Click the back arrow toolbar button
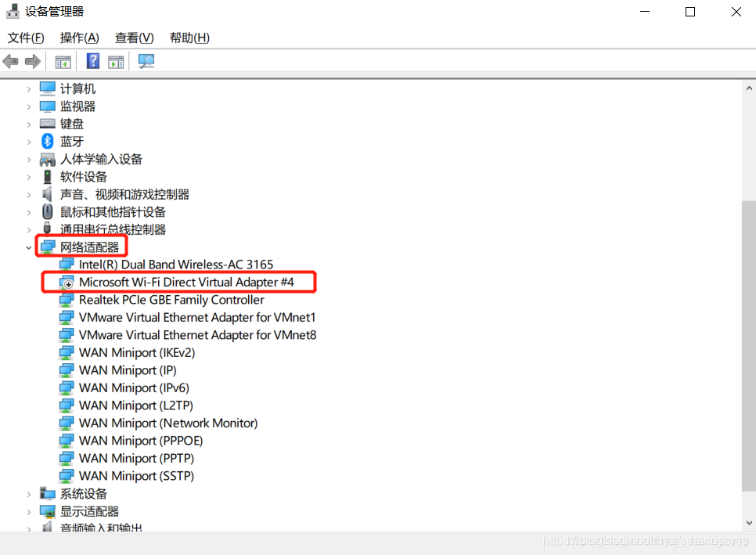This screenshot has height=555, width=756. pyautogui.click(x=11, y=61)
